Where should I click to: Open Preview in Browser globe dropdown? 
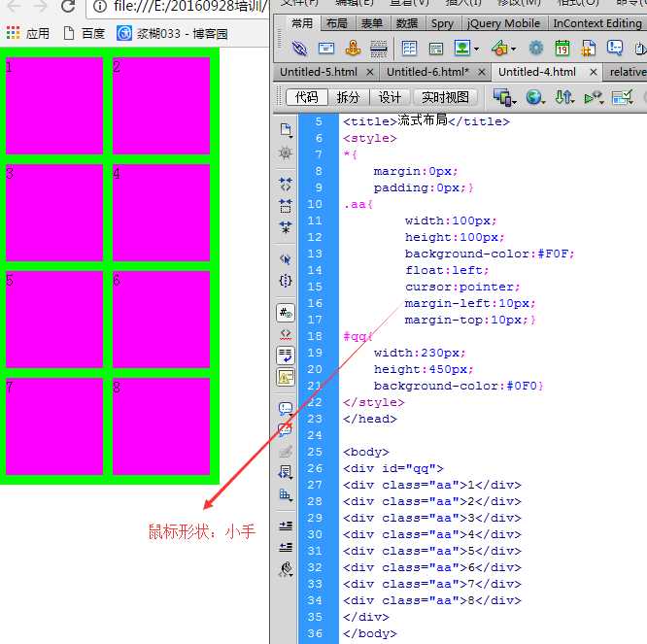[x=535, y=97]
